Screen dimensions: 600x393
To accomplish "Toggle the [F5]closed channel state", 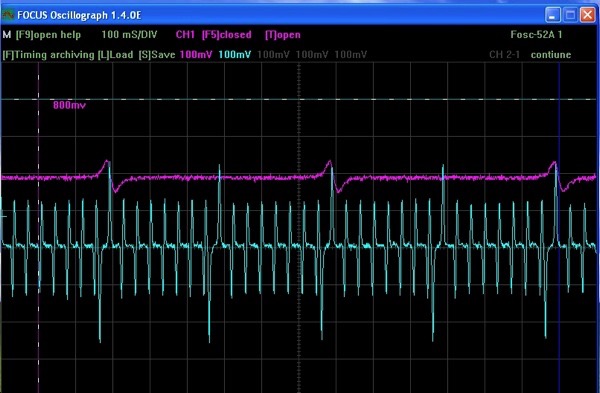I will coord(227,35).
